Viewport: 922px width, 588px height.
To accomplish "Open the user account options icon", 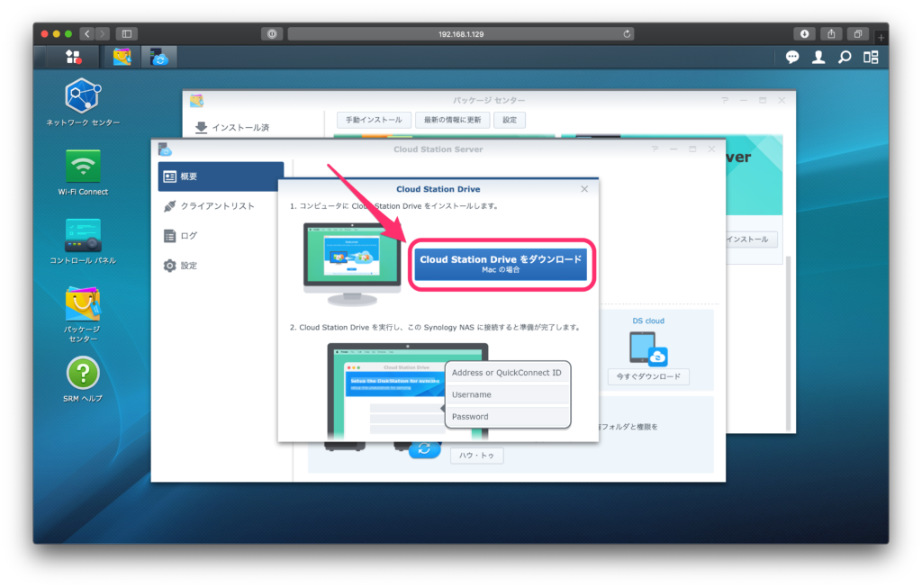I will coord(818,58).
